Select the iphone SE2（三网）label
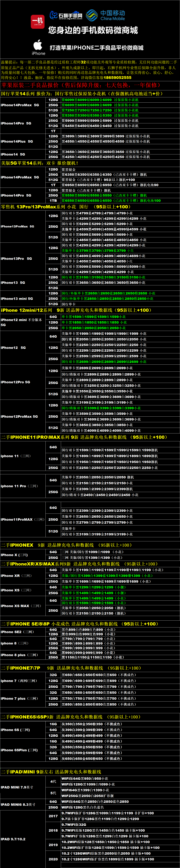Image resolution: width=180 pixels, height=868 pixels. 17,632
